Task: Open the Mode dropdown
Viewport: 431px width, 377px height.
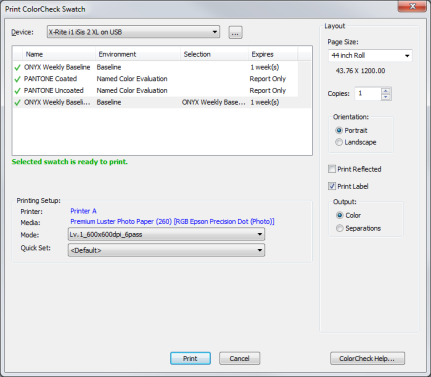Action: (259, 234)
